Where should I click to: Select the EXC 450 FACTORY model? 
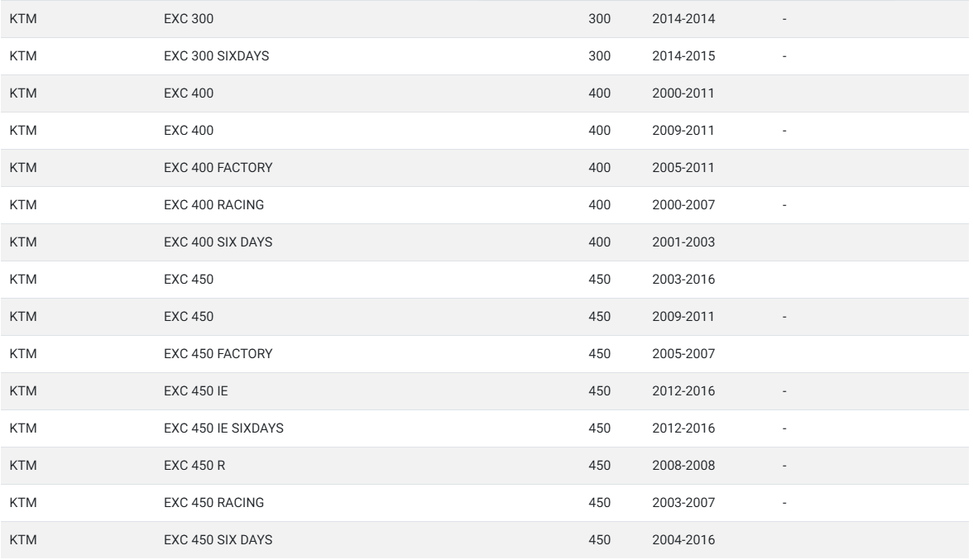[218, 353]
